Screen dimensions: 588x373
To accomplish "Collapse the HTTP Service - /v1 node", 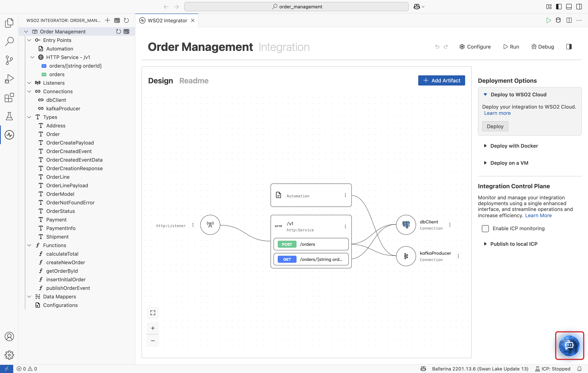I will (x=32, y=57).
